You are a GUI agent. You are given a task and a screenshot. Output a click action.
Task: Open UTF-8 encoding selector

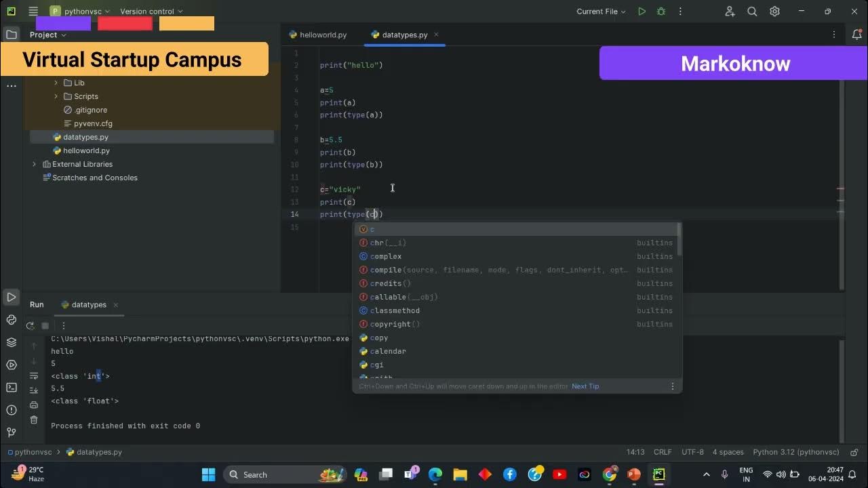point(692,452)
